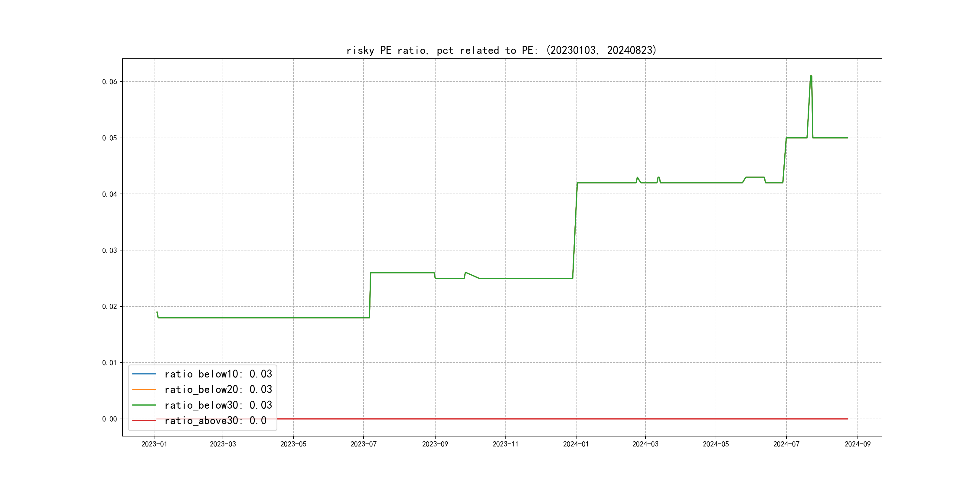980x490 pixels.
Task: Click the 2024-09 x-axis tick label
Action: point(857,444)
